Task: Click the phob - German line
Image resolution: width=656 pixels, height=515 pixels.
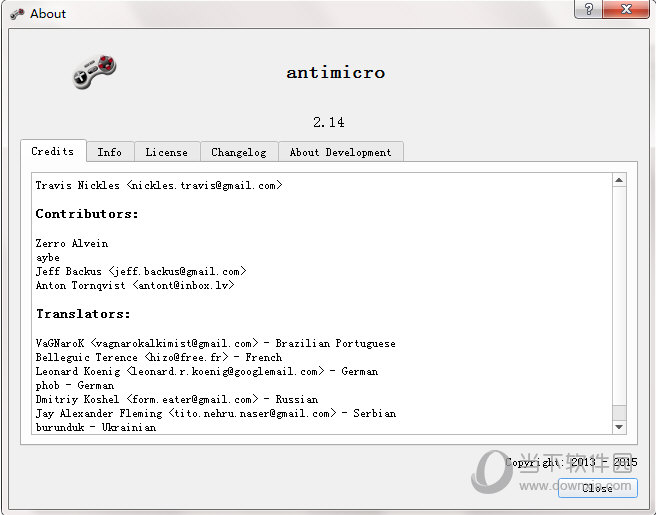Action: click(x=75, y=385)
